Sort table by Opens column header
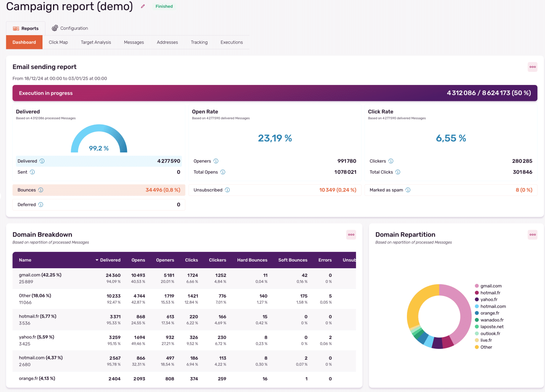545x392 pixels. tap(138, 260)
